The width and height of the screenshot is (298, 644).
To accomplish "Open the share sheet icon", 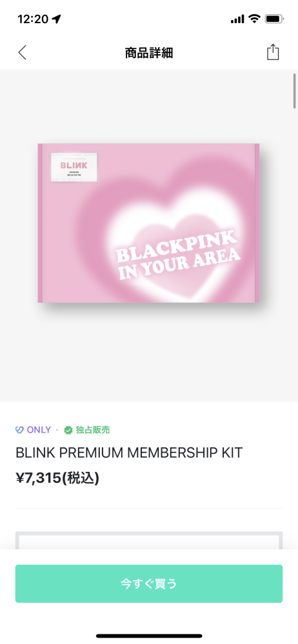I will [273, 52].
